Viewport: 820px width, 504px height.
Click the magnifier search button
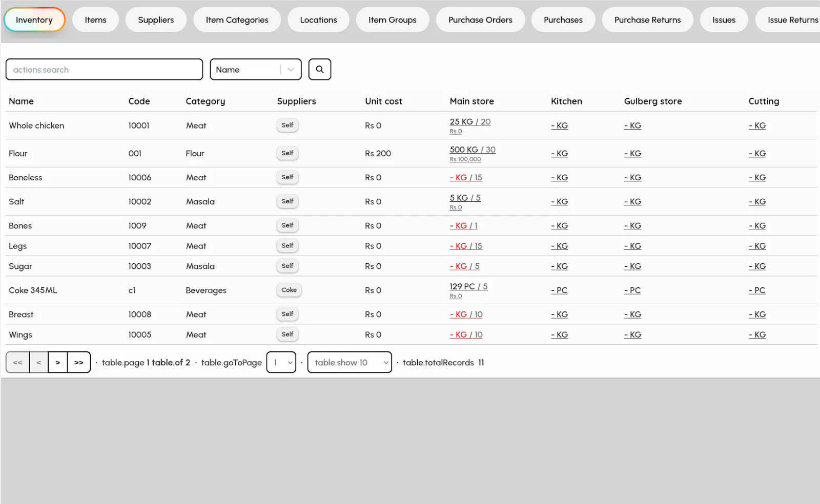tap(320, 70)
